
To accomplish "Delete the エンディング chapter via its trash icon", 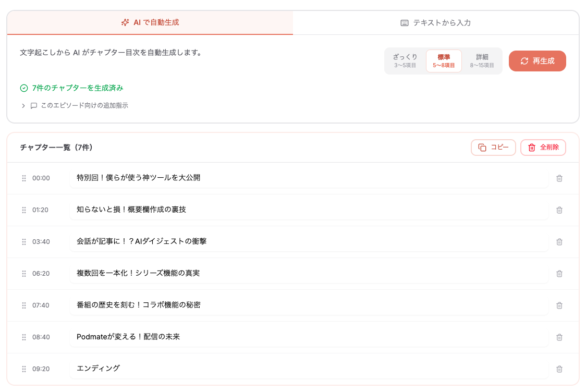I will (x=559, y=369).
